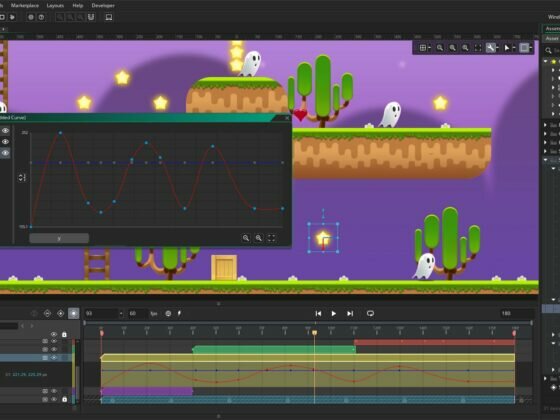Click the fps value field showing 60
The height and width of the screenshot is (420, 560).
138,314
